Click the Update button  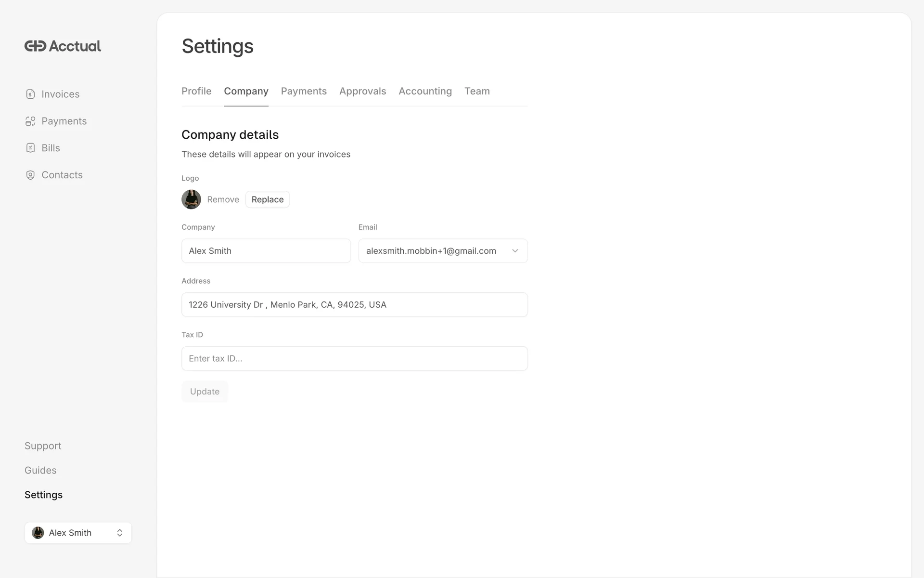pos(205,392)
